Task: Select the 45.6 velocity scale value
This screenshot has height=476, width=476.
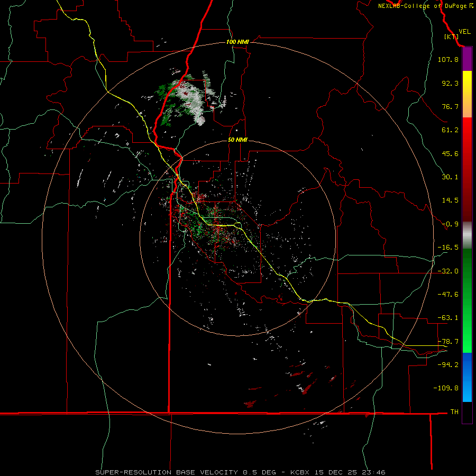Action: point(450,153)
